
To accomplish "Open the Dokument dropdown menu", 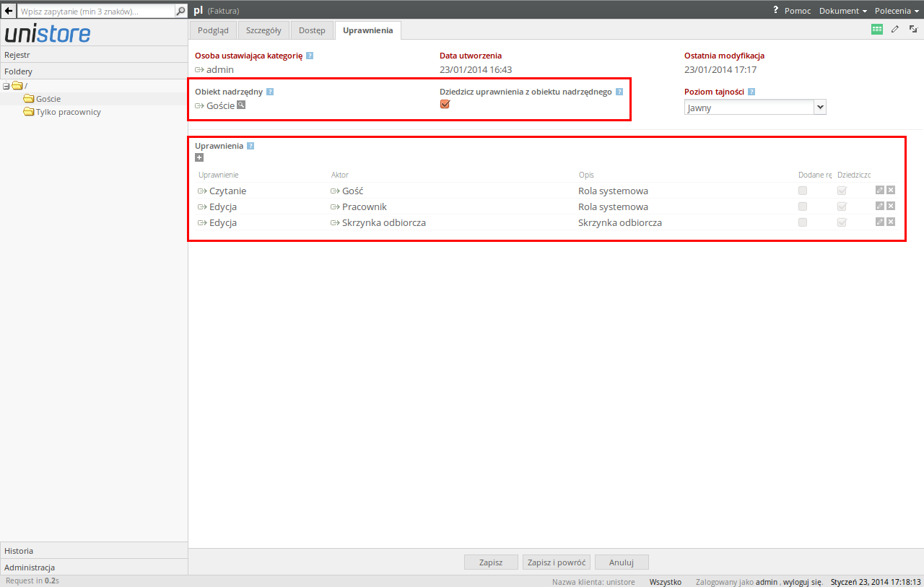I will (x=842, y=11).
